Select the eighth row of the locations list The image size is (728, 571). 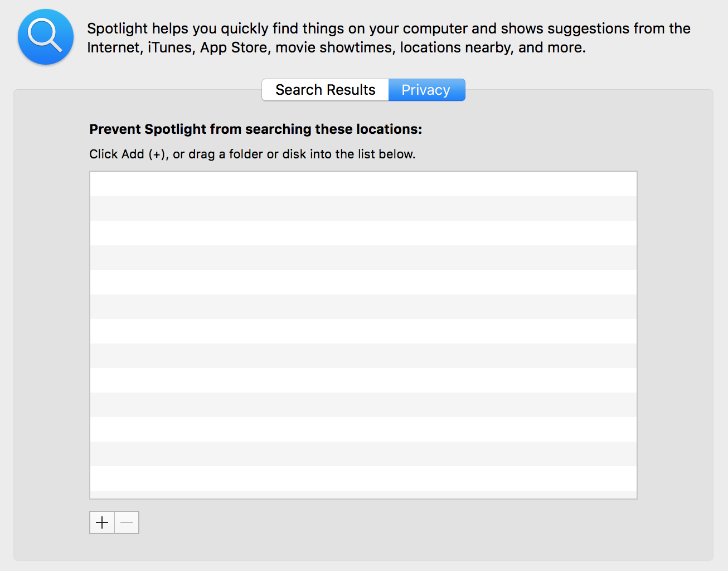coord(363,356)
